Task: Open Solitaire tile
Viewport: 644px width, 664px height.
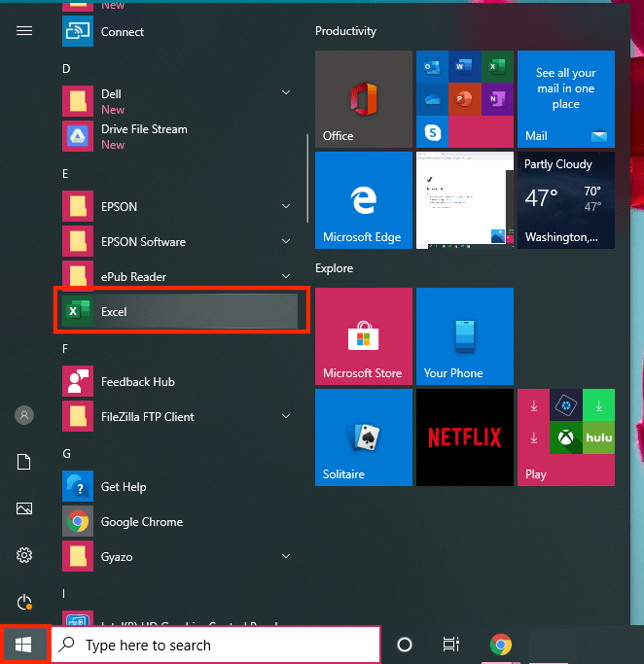Action: point(364,437)
